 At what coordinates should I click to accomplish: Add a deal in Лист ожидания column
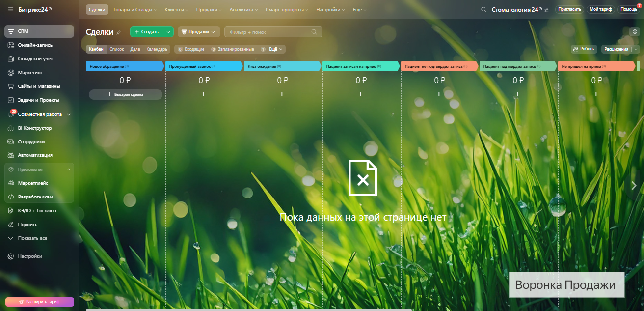pyautogui.click(x=282, y=94)
